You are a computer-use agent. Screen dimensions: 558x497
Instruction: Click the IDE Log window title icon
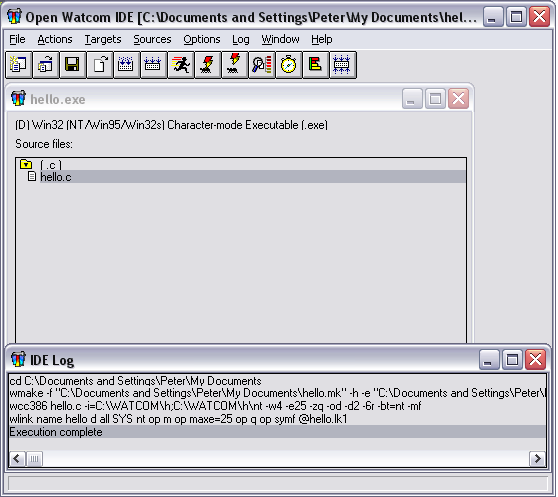click(x=19, y=359)
